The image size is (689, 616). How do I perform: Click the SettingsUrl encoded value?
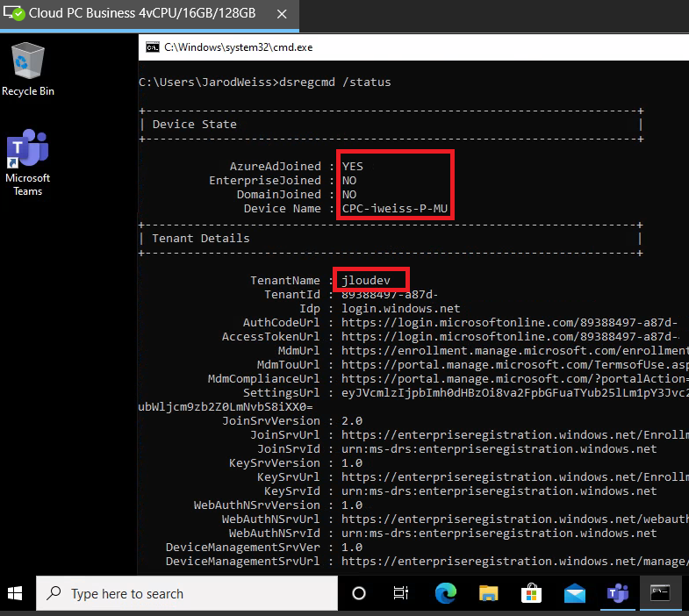coord(515,393)
